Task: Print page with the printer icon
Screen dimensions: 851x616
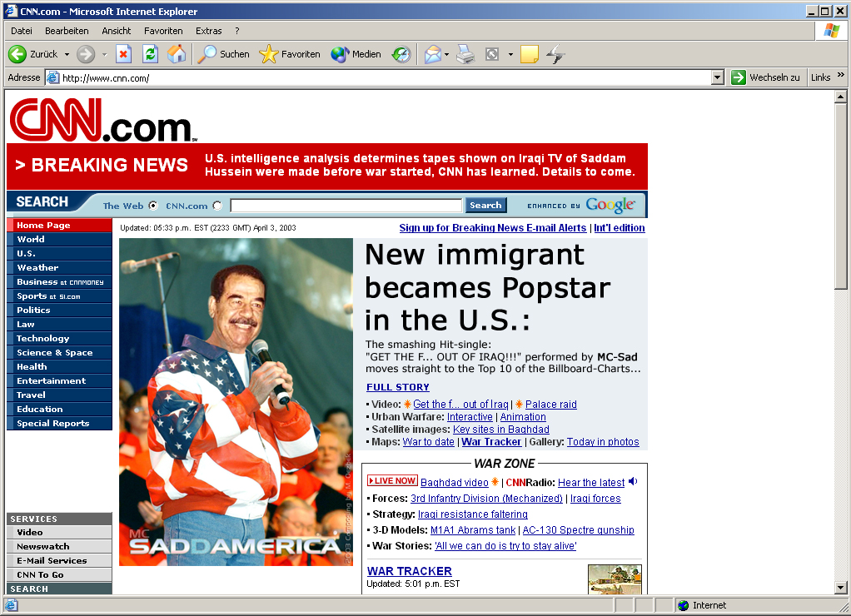Action: pyautogui.click(x=465, y=54)
